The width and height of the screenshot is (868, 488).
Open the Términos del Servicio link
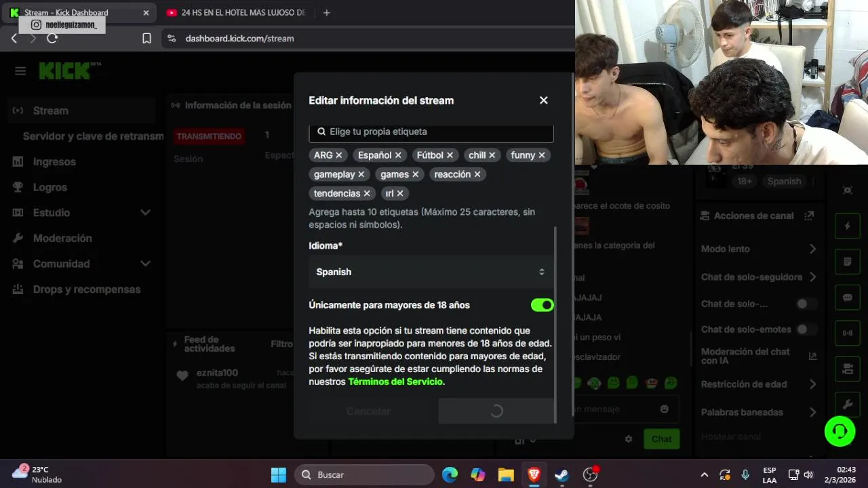[395, 382]
